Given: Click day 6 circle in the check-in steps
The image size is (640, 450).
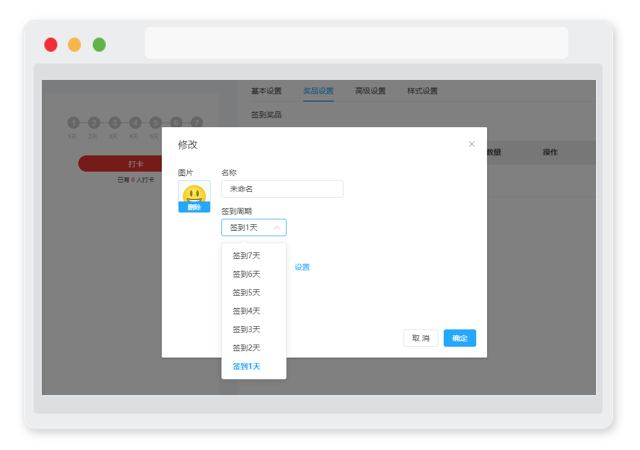Looking at the screenshot, I should (x=176, y=123).
